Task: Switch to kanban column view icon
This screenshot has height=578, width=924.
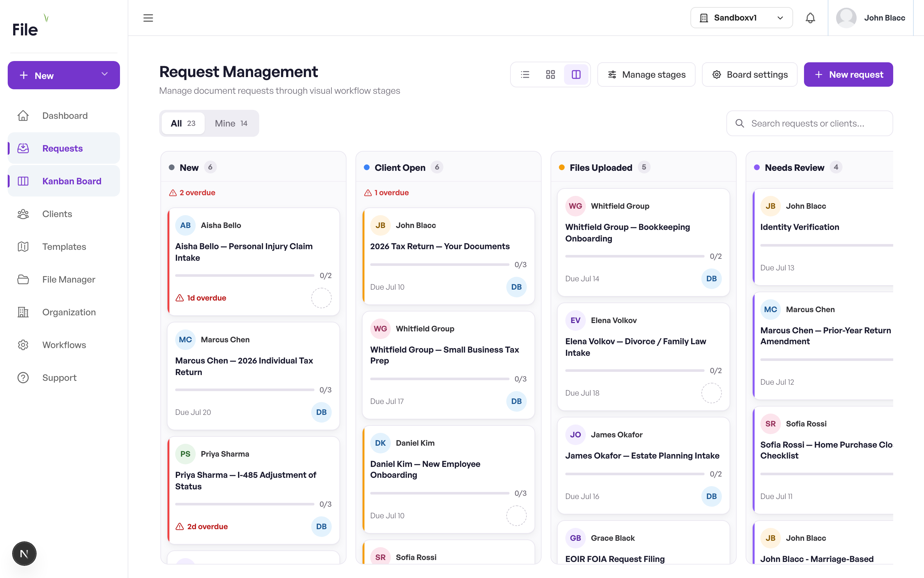Action: coord(576,74)
